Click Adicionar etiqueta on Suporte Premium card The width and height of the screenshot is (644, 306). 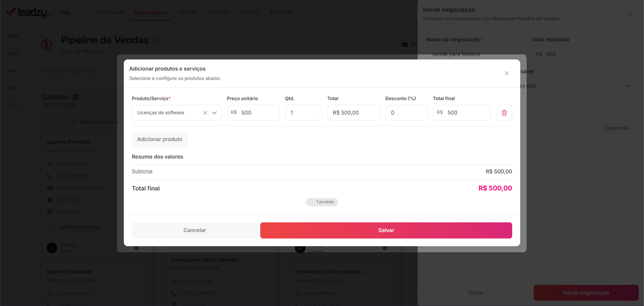click(x=75, y=227)
